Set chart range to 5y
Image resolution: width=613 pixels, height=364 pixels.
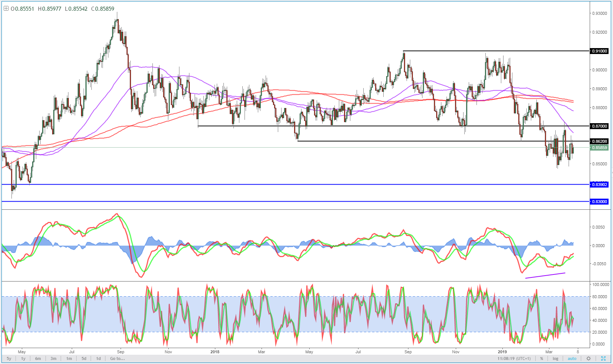tap(9, 358)
